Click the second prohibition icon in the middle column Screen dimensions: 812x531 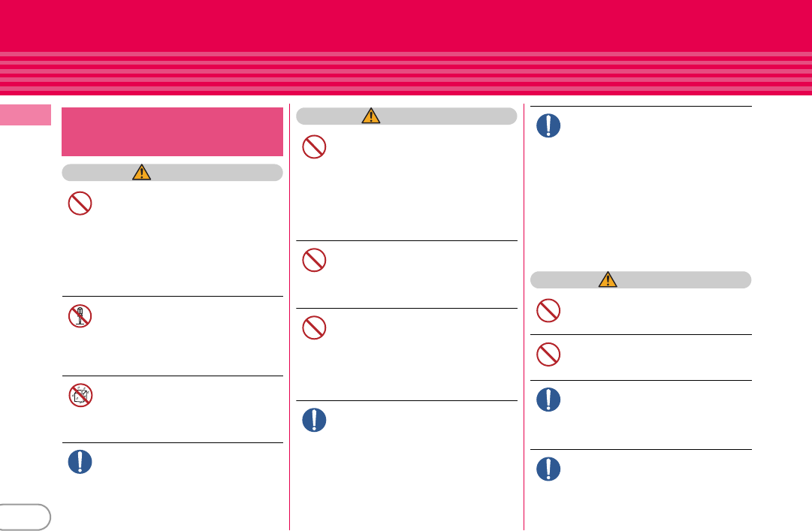pos(314,261)
